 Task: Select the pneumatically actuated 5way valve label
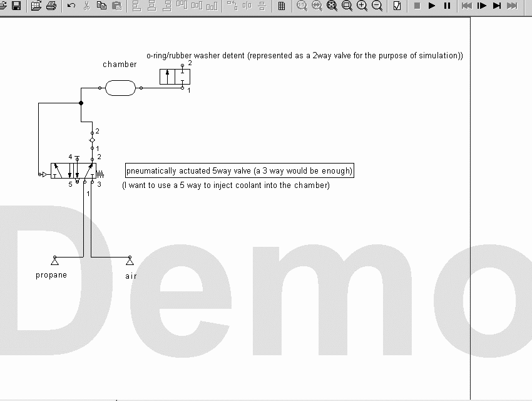[239, 171]
